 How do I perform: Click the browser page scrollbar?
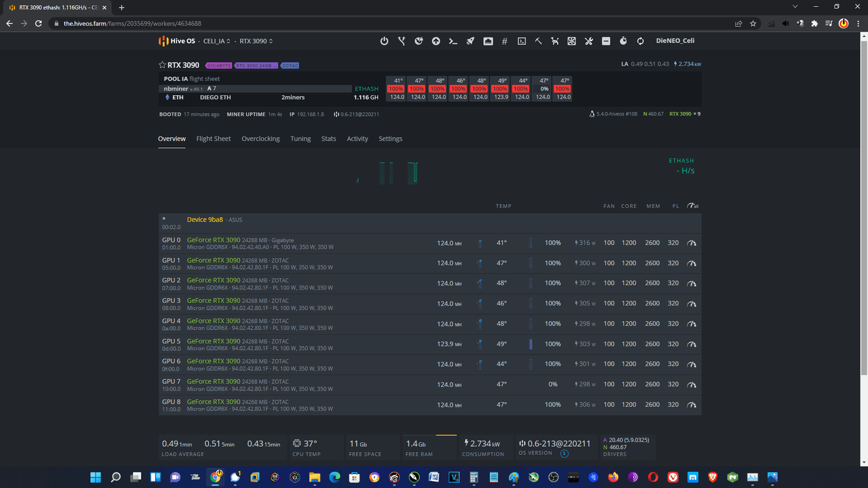tap(864, 208)
